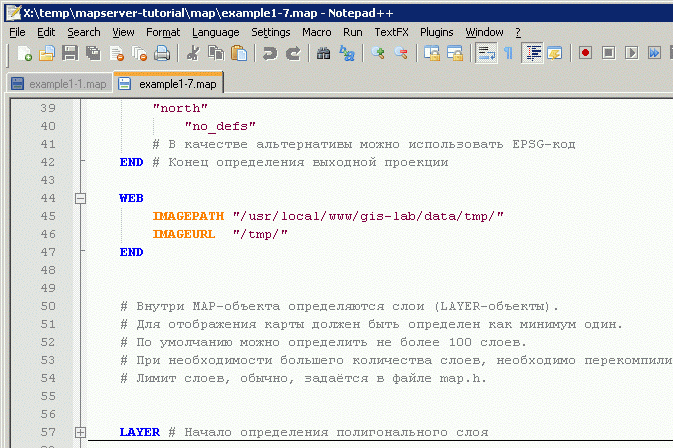This screenshot has height=448, width=673.
Task: Click the New file toolbar icon
Action: [25, 53]
